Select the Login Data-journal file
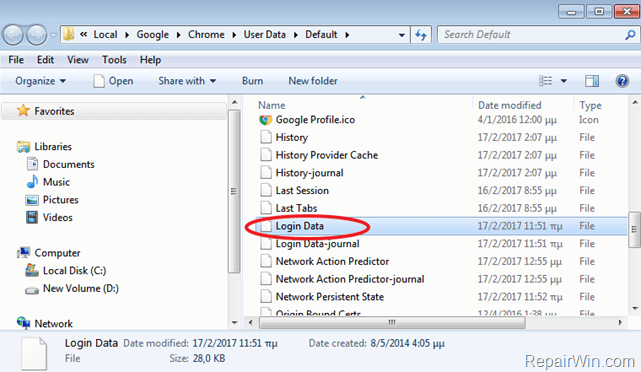 coord(318,244)
